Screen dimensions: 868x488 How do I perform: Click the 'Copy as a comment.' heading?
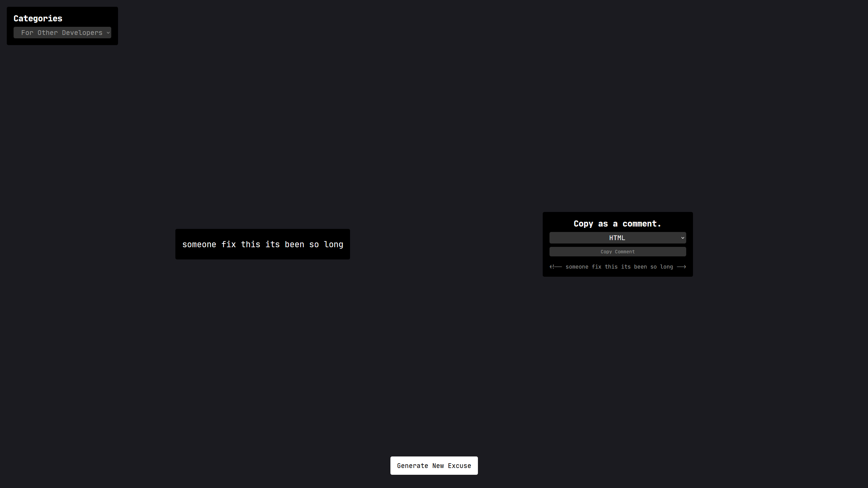coord(617,224)
